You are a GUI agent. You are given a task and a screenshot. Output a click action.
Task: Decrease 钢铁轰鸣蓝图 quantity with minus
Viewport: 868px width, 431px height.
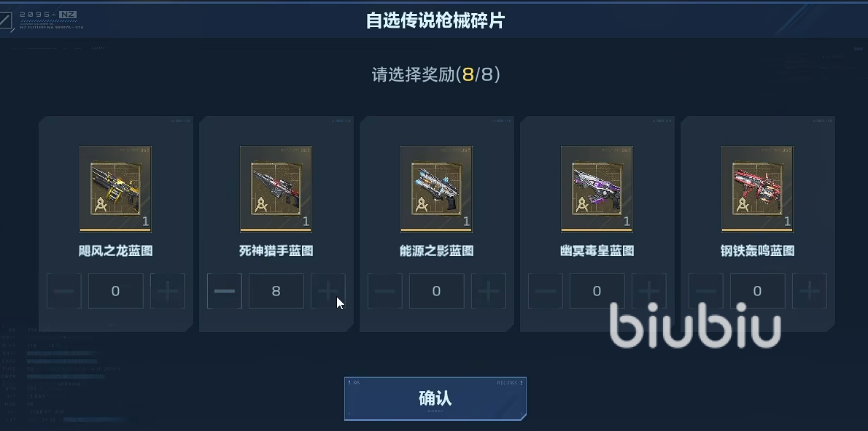[x=706, y=291]
